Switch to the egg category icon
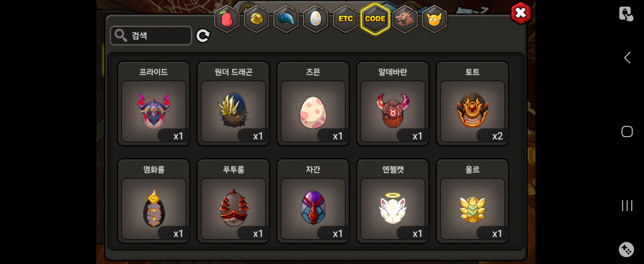Image resolution: width=644 pixels, height=264 pixels. point(315,19)
